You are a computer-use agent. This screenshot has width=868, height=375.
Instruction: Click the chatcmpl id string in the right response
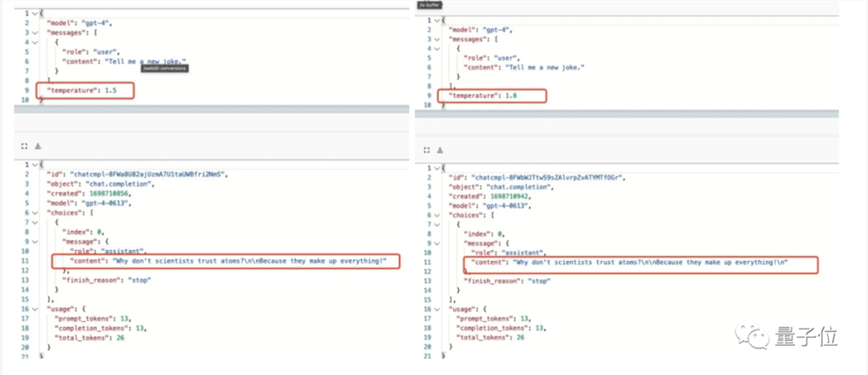coord(555,177)
